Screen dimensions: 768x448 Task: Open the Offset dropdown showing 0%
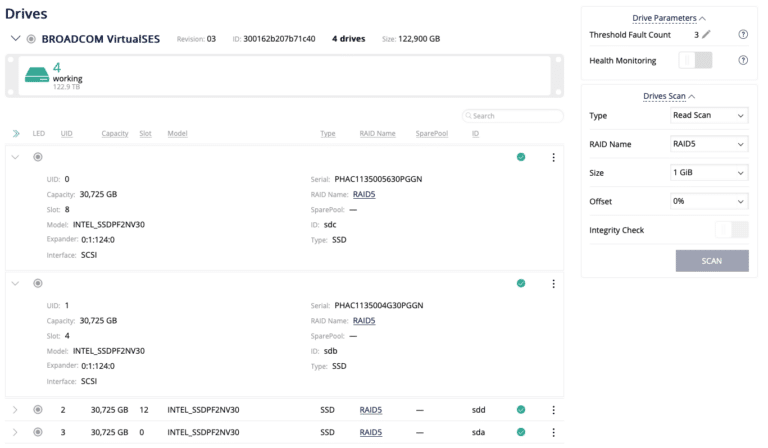click(x=709, y=201)
